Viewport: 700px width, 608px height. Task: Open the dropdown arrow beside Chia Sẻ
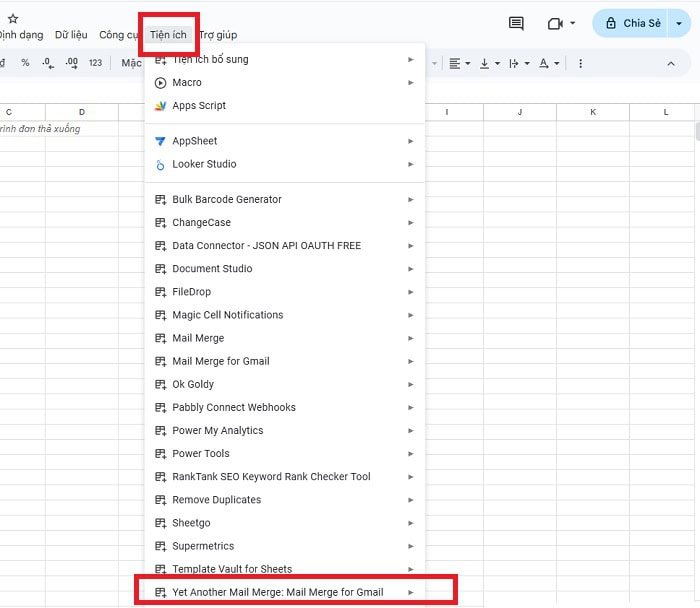pyautogui.click(x=678, y=23)
